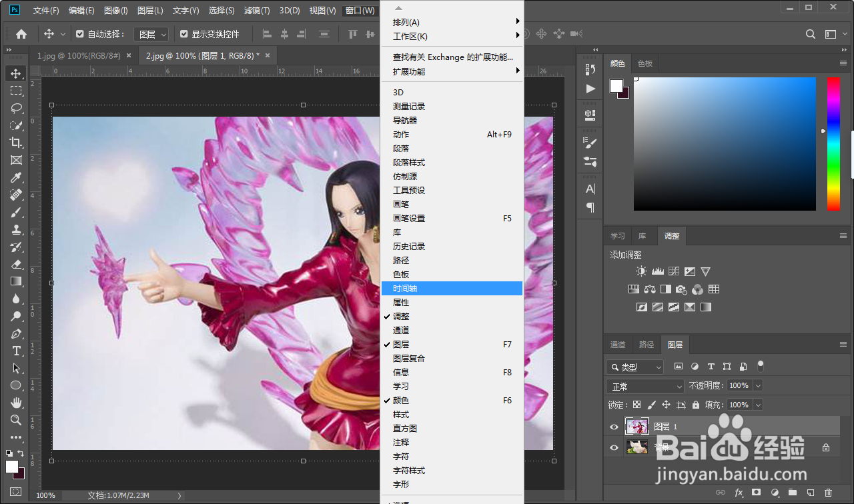854x504 pixels.
Task: Expand the 扩展功能 submenu
Action: 452,71
